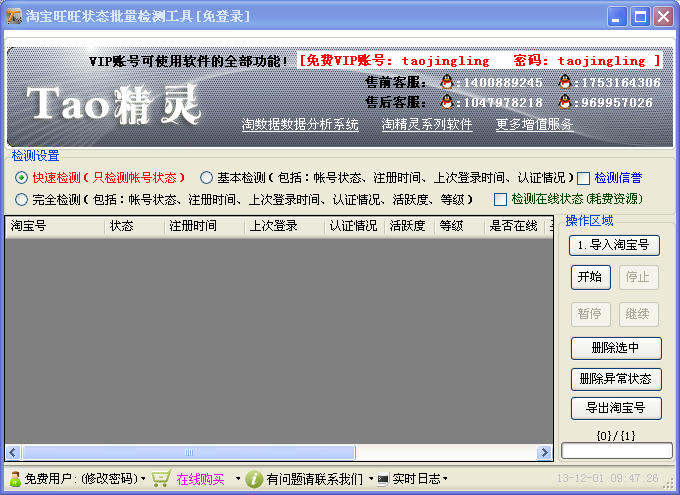Image resolution: width=680 pixels, height=495 pixels.
Task: Sort by 状态 column header
Action: coord(134,226)
